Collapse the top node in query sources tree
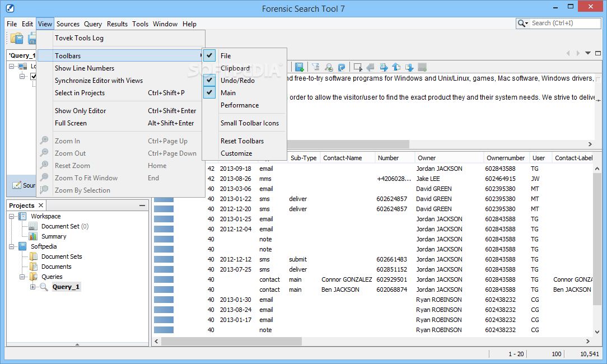Viewport: 607px width, 364px height. 12,66
